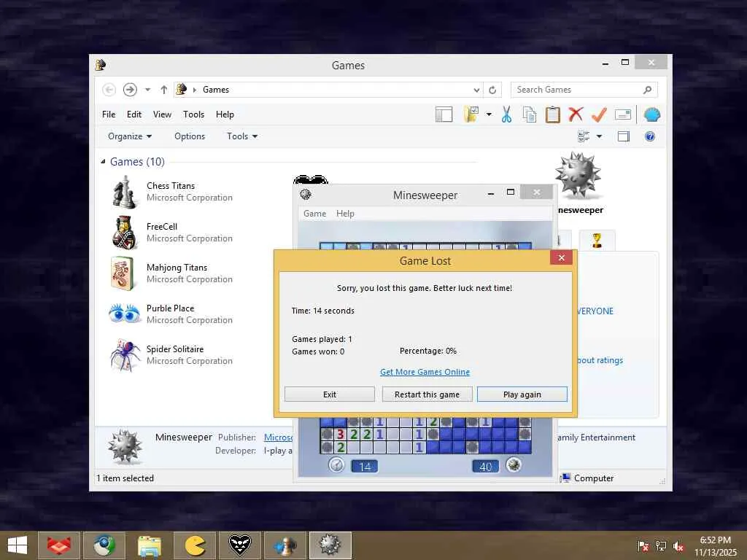The width and height of the screenshot is (747, 560).
Task: Open the Tools menu in menu bar
Action: 193,114
